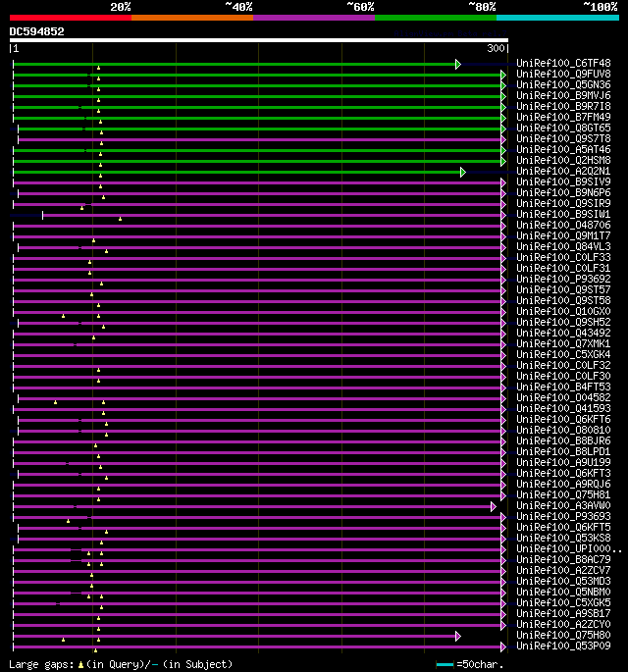Click the UniRef100_Q6KFT3 label text
The height and width of the screenshot is (672, 628).
click(563, 473)
